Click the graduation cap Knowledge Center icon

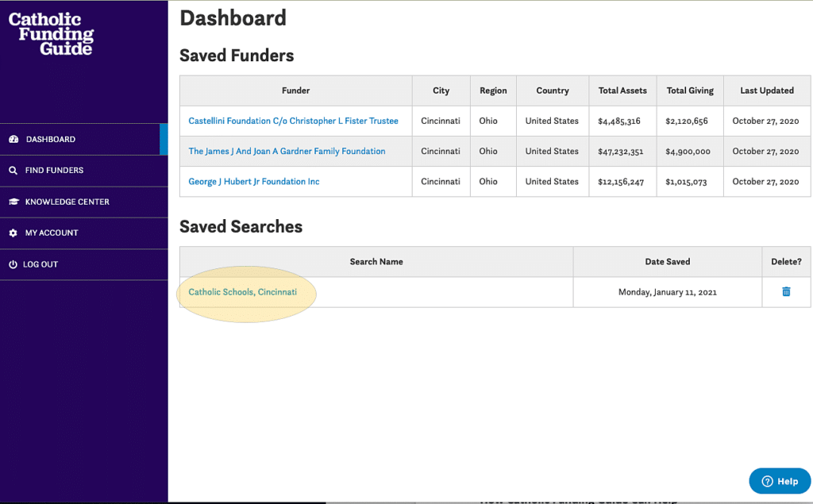[x=13, y=202]
